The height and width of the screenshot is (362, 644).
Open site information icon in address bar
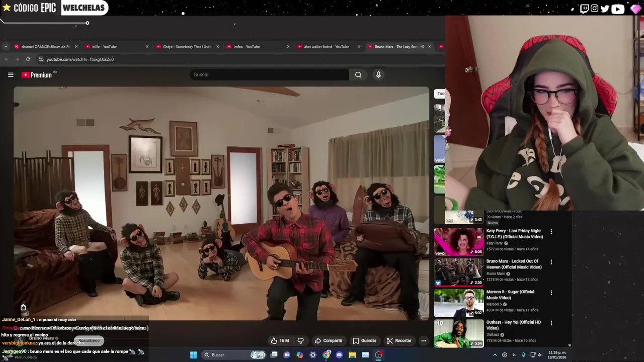coord(41,59)
